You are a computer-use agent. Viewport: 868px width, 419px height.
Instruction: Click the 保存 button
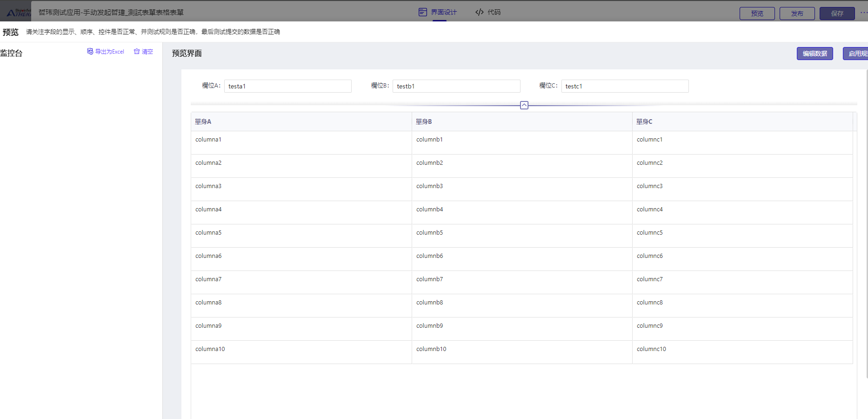point(837,14)
